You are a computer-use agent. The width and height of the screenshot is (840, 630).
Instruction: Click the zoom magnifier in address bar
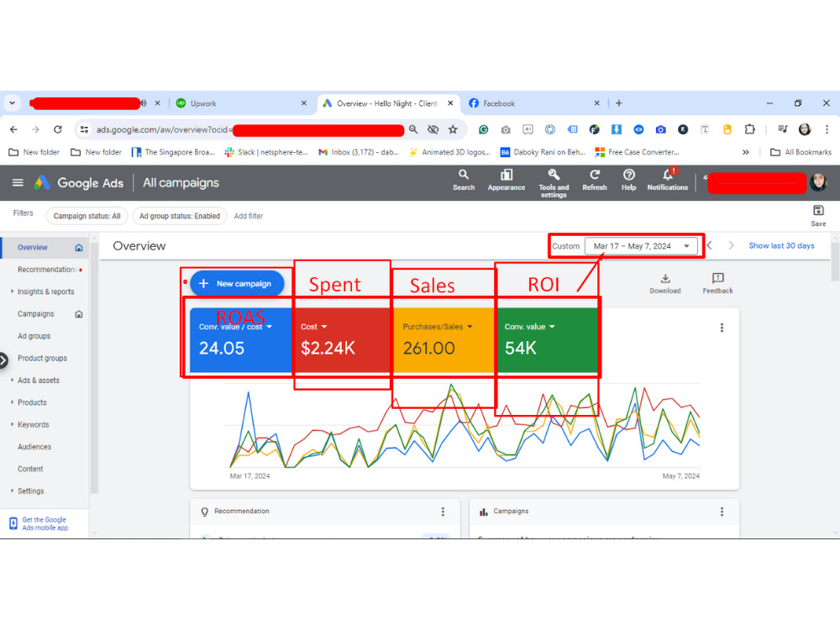(x=413, y=129)
